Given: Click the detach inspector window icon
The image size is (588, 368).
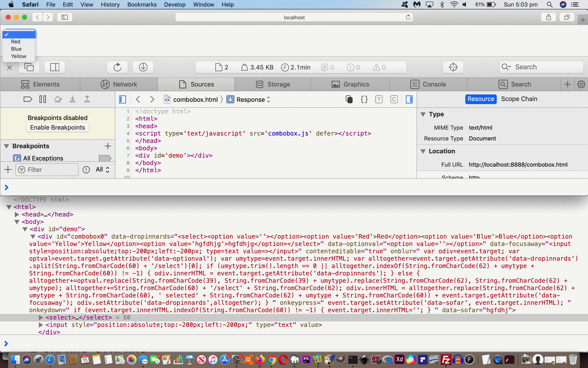Looking at the screenshot, I should pos(29,67).
